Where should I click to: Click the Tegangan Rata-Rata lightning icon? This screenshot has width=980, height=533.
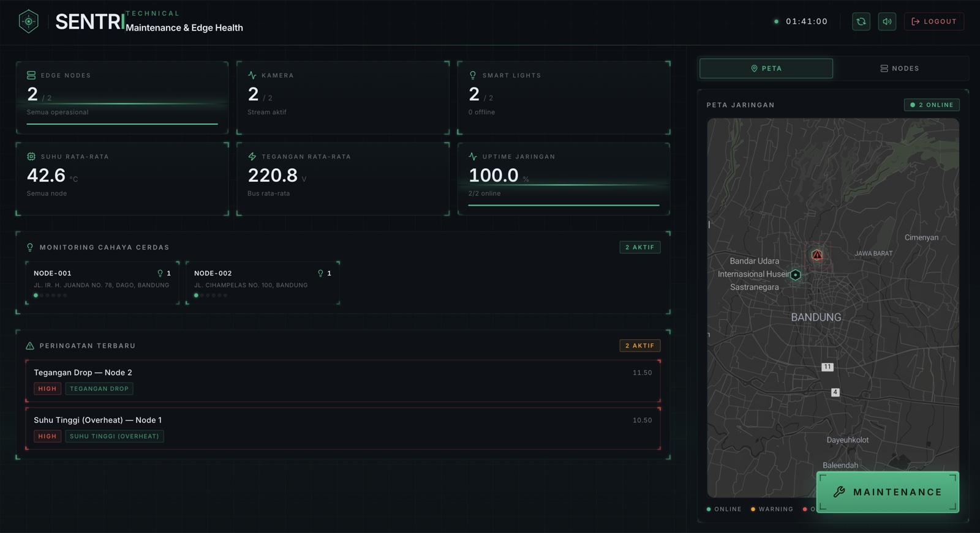click(252, 157)
